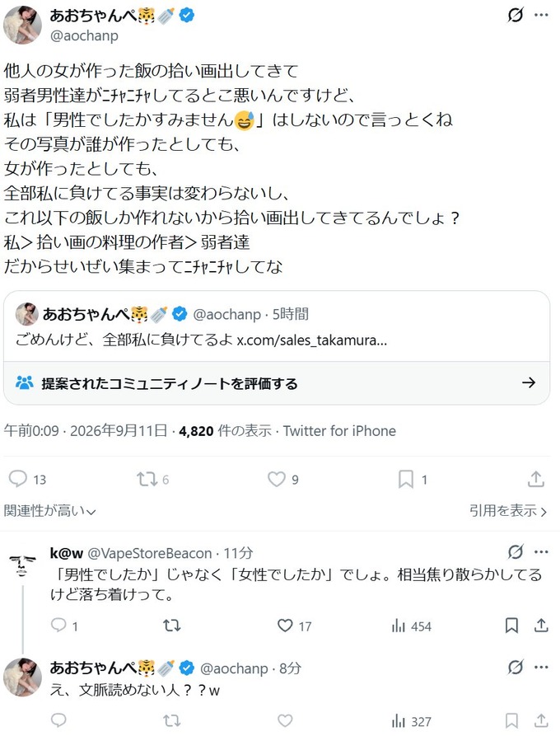Screen dimensions: 560x736
Task: Open 提案されたコミュニティノートを評価する banner
Action: point(277,383)
